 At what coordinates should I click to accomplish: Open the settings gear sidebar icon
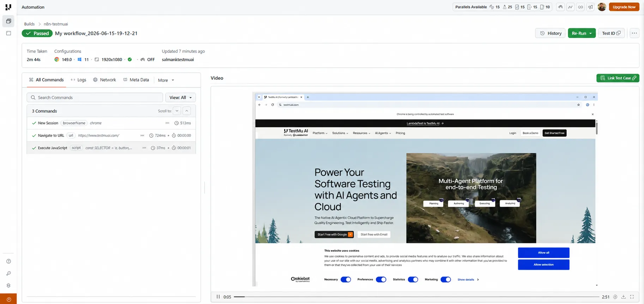(8, 285)
